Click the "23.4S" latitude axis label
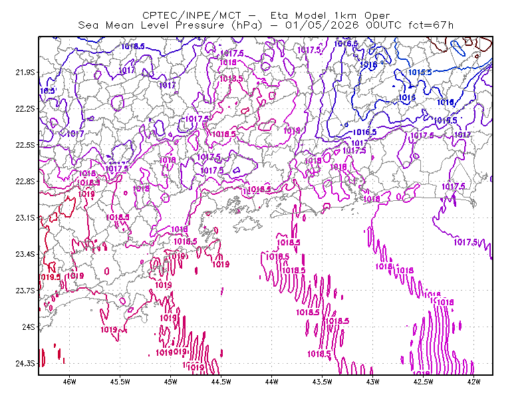The width and height of the screenshot is (532, 411). point(25,254)
